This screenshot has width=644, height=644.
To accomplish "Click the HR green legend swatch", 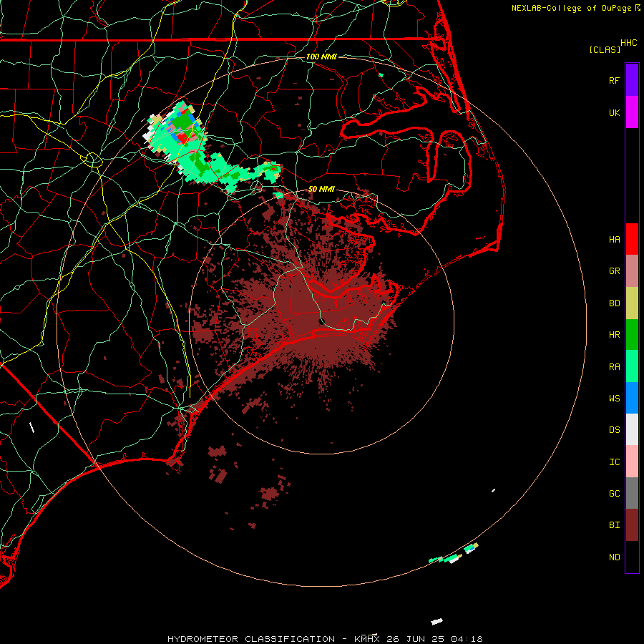I will tap(632, 335).
